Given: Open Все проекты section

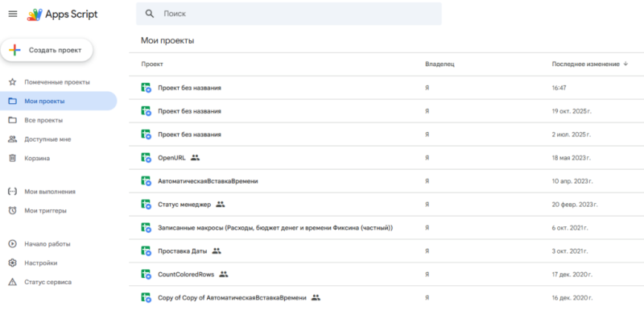Looking at the screenshot, I should (43, 120).
